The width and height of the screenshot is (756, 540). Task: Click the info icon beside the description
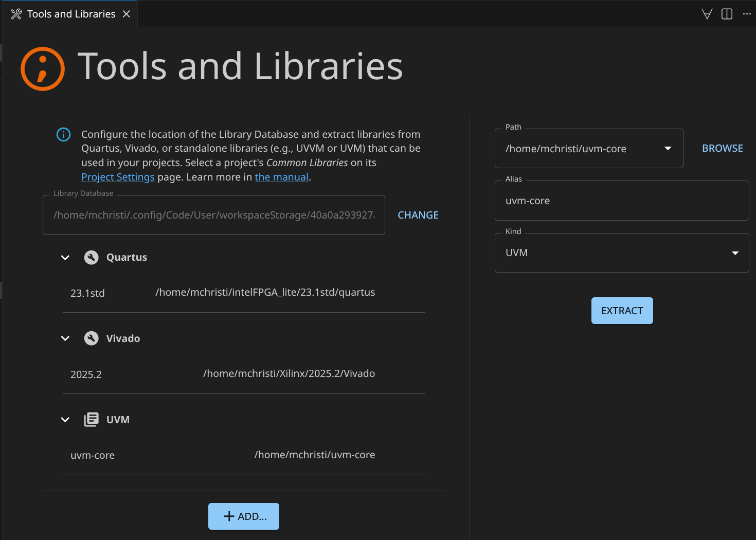[63, 135]
